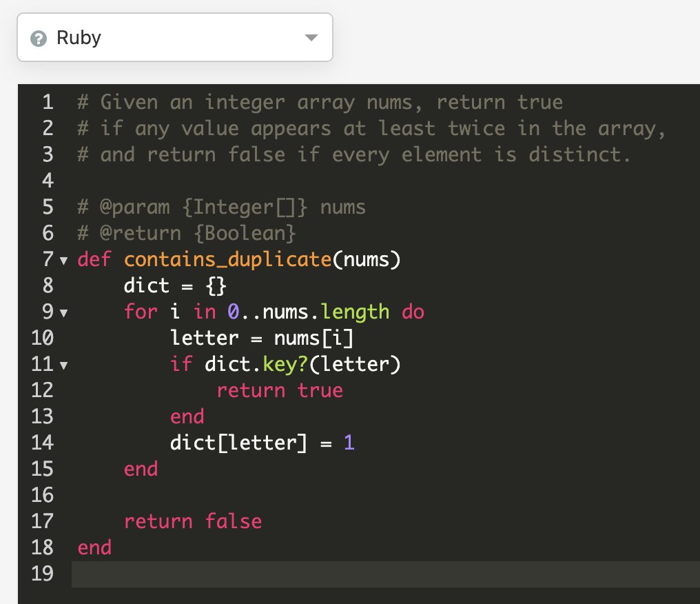The width and height of the screenshot is (700, 604).
Task: Click the 'def' keyword on line 7
Action: click(94, 259)
